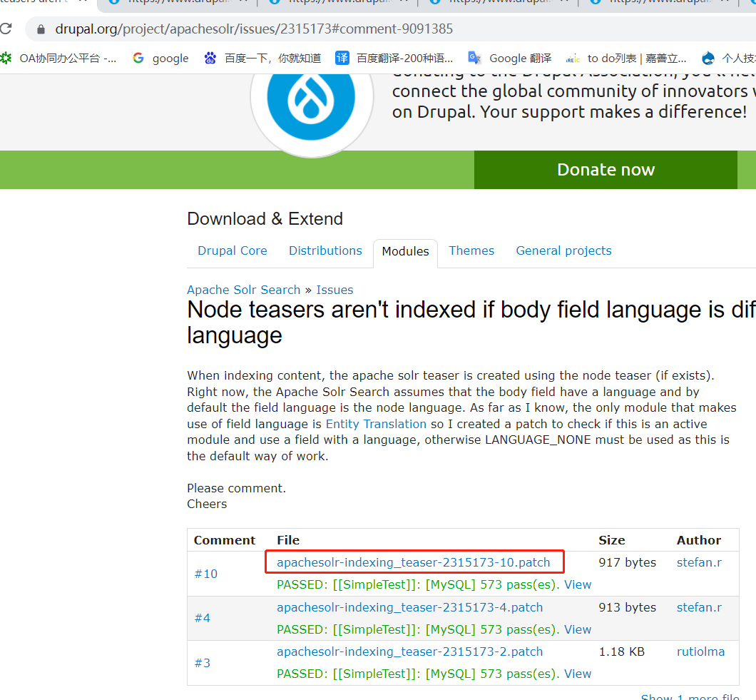Select the Modules tab
The image size is (756, 700).
(x=406, y=251)
